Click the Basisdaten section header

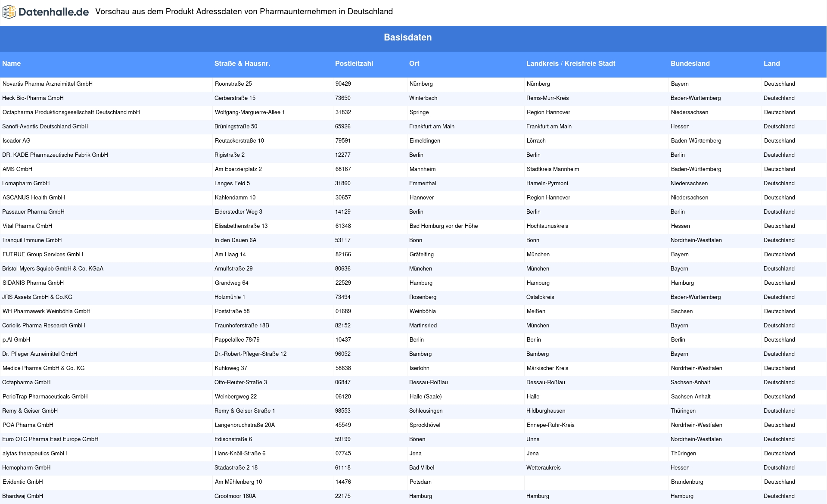[x=408, y=37]
